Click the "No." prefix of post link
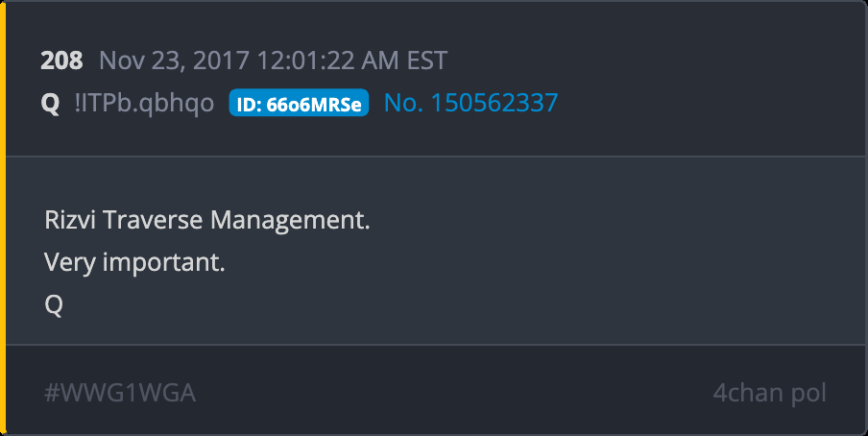 pos(403,103)
